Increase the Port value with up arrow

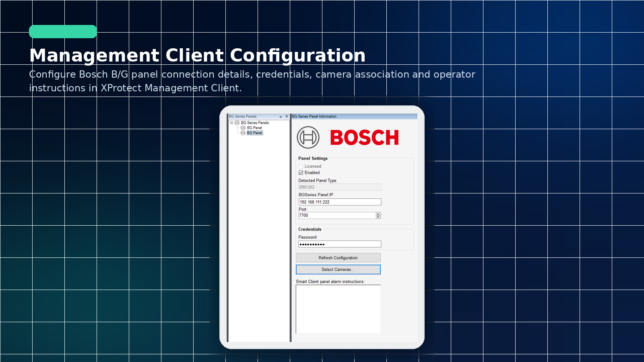point(378,214)
